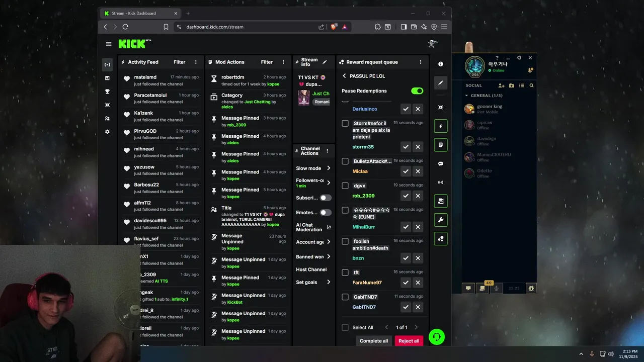Go back from PASSUL PE LOL reward

pos(344,76)
